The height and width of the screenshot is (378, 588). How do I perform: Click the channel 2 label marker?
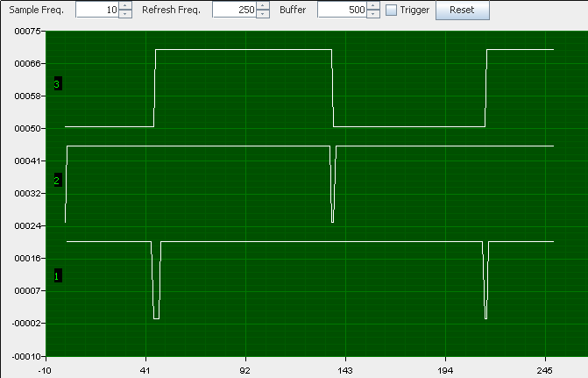[x=57, y=180]
